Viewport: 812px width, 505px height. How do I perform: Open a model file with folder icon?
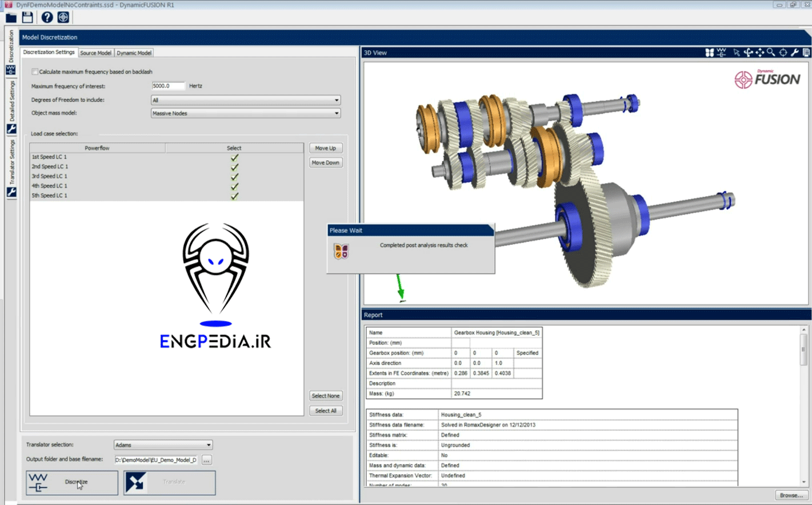click(11, 18)
